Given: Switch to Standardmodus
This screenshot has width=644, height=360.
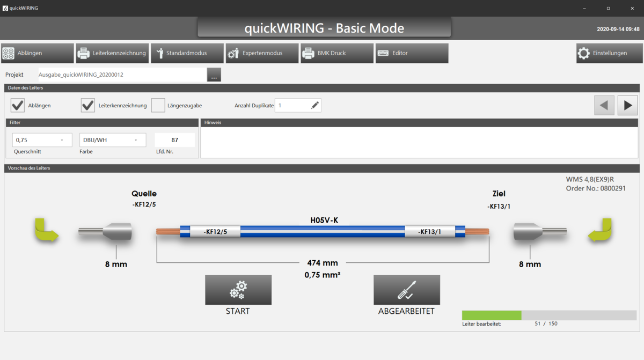Looking at the screenshot, I should [x=187, y=53].
